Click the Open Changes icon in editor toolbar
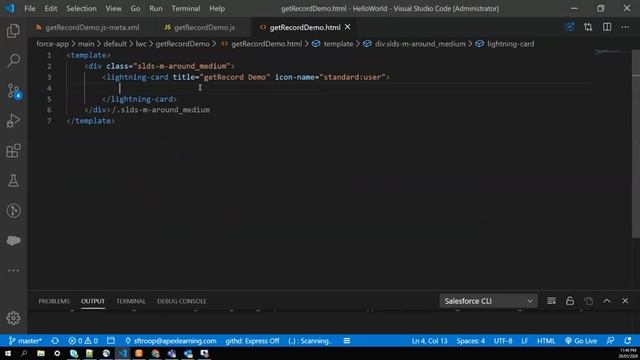 [569, 27]
